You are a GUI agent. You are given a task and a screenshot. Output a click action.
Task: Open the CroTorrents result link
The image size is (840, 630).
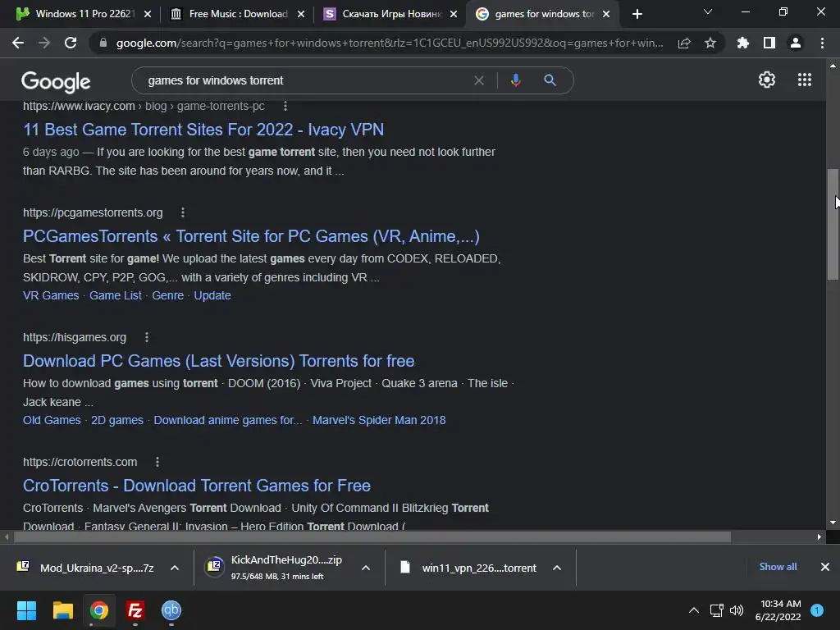point(197,486)
